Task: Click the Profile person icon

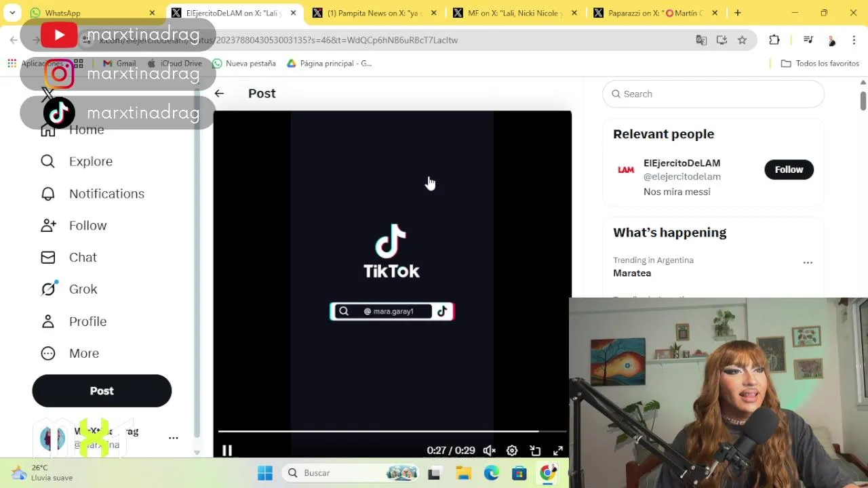Action: (x=47, y=321)
